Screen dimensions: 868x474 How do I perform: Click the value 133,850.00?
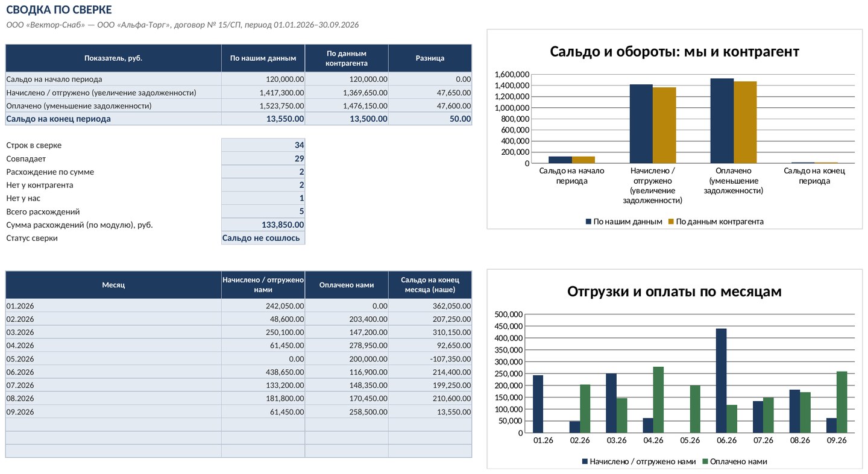263,225
